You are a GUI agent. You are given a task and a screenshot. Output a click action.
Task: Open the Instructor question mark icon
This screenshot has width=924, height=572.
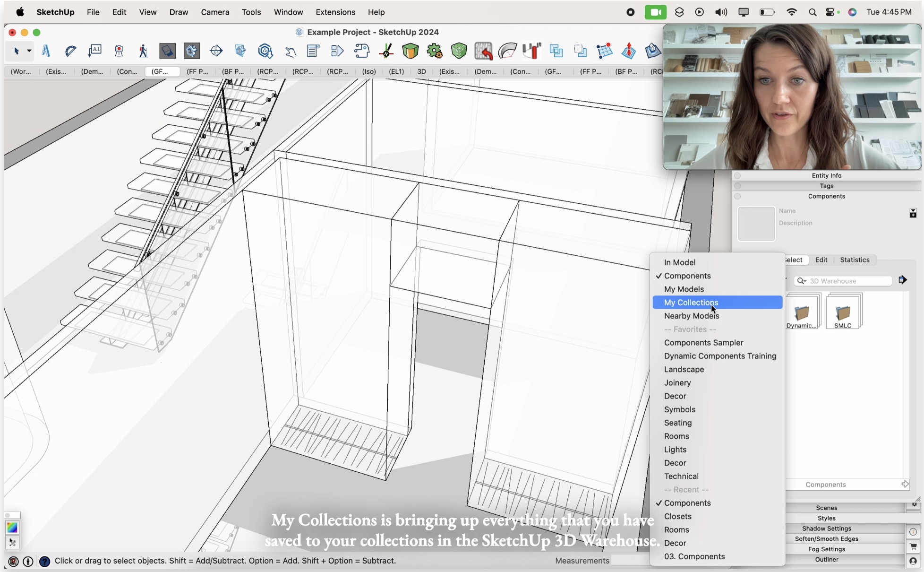point(44,561)
